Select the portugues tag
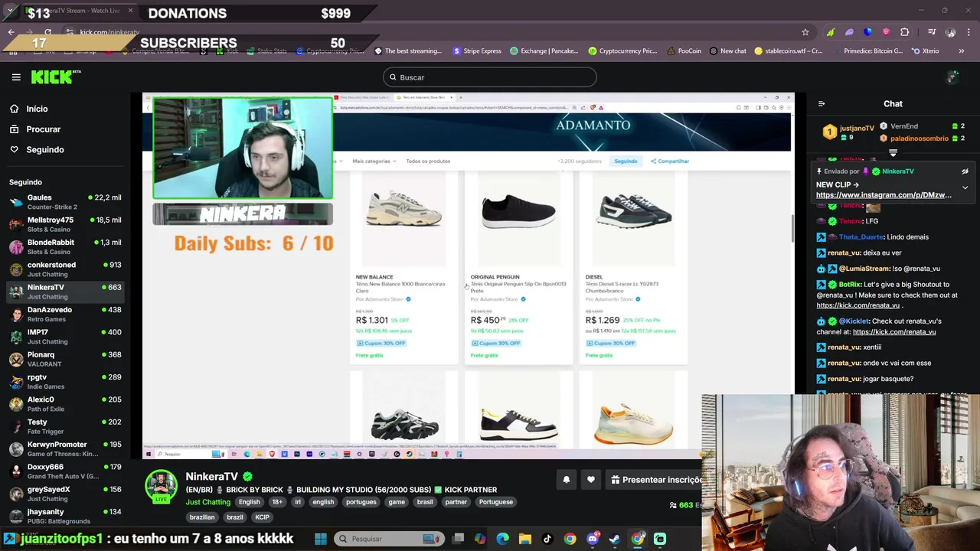Image resolution: width=980 pixels, height=551 pixels. pos(361,502)
